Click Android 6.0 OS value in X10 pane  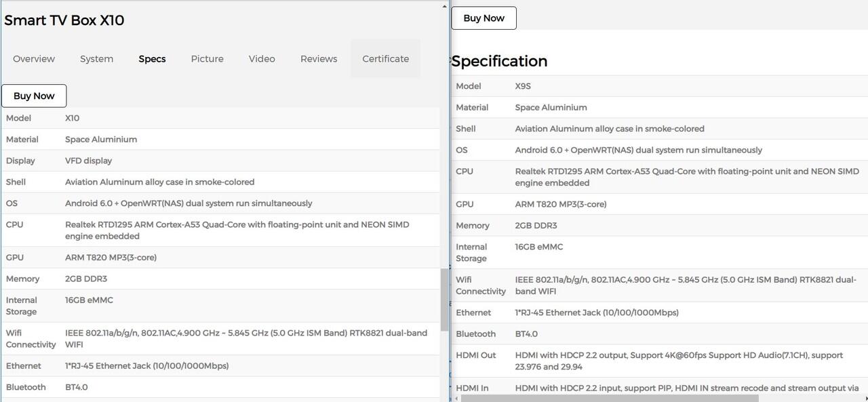(x=189, y=203)
